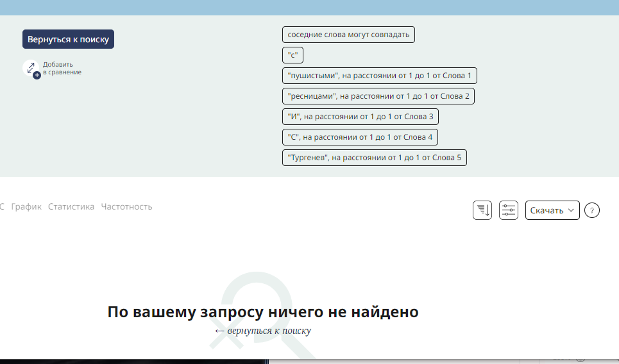619x364 pixels.
Task: Open the display settings sliders icon
Action: (508, 210)
